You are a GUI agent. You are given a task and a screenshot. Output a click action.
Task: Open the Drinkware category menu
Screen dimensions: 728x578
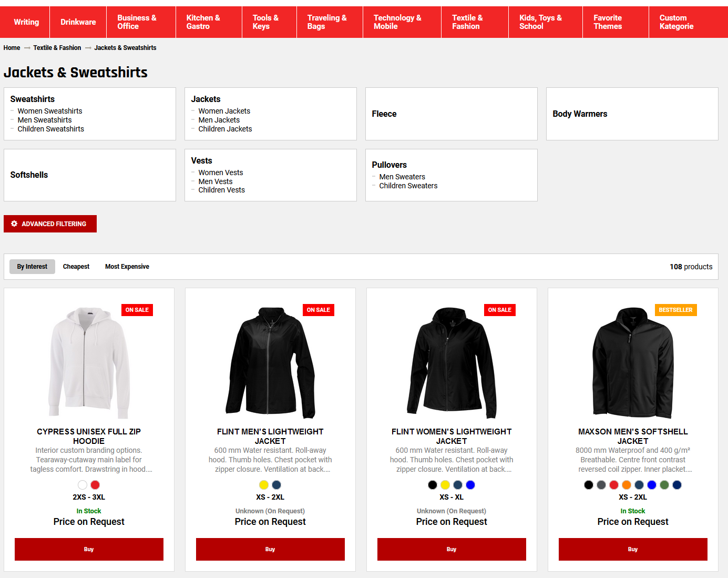pos(78,22)
